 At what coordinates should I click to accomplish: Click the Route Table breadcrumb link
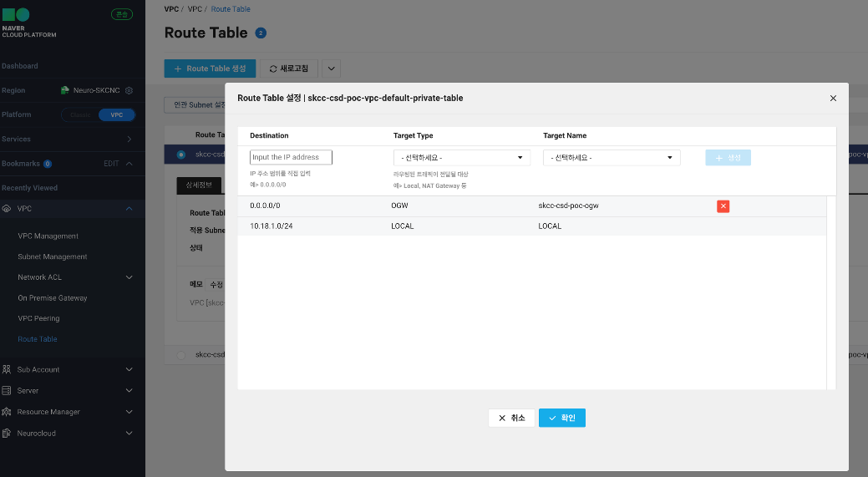coord(231,9)
